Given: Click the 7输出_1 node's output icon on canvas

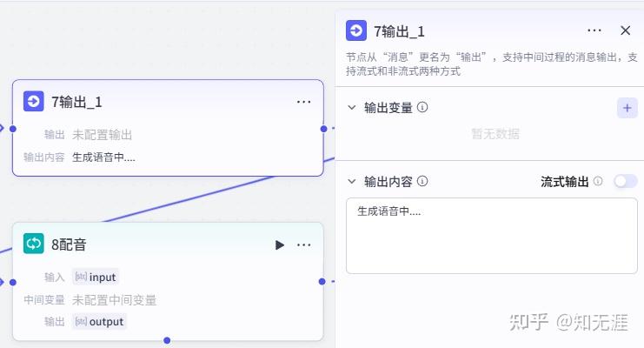Looking at the screenshot, I should 33,101.
